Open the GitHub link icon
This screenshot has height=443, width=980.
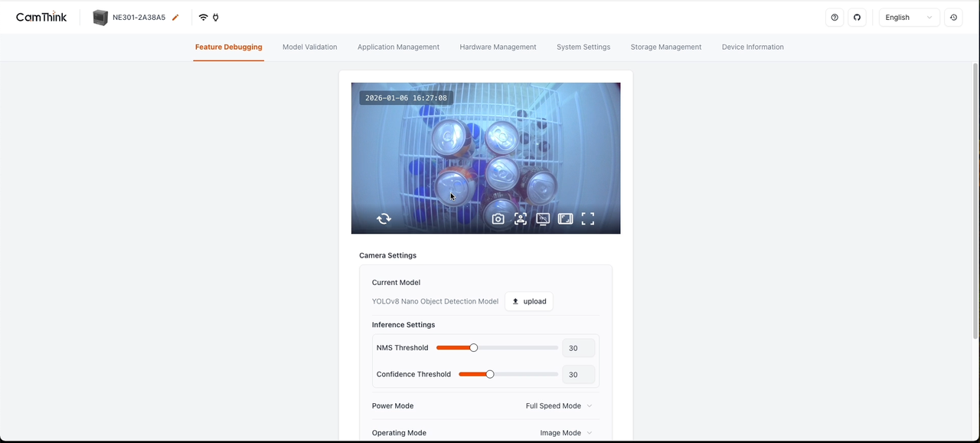click(x=857, y=18)
